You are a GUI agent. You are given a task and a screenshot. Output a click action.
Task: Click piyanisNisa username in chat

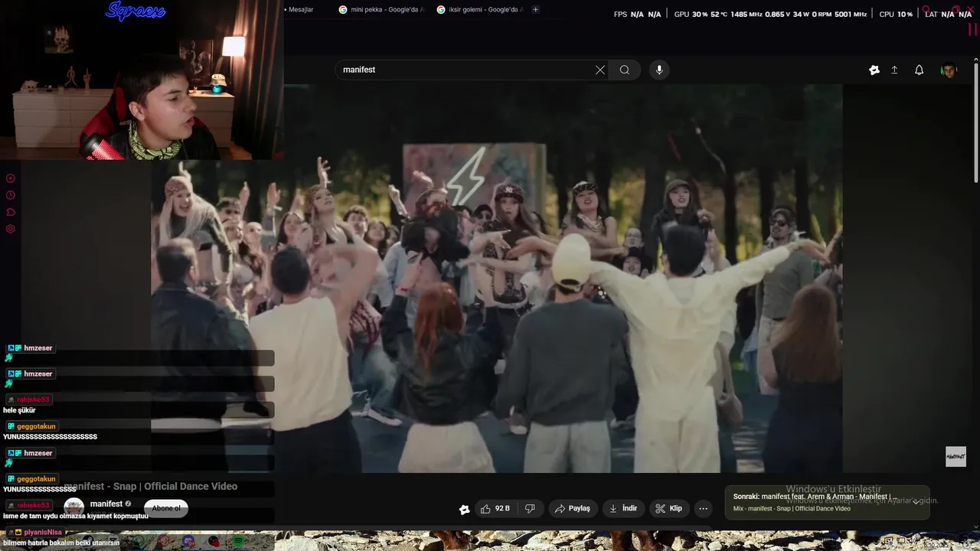pos(43,532)
